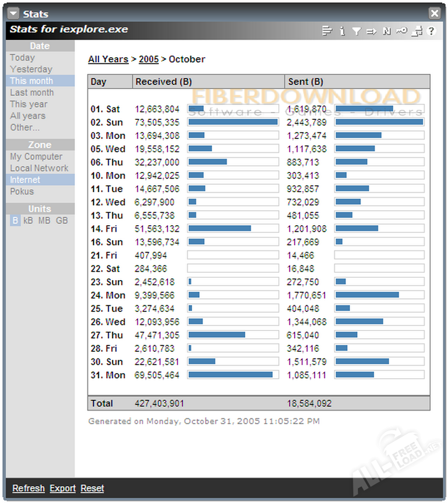Switch units to MB

click(44, 221)
